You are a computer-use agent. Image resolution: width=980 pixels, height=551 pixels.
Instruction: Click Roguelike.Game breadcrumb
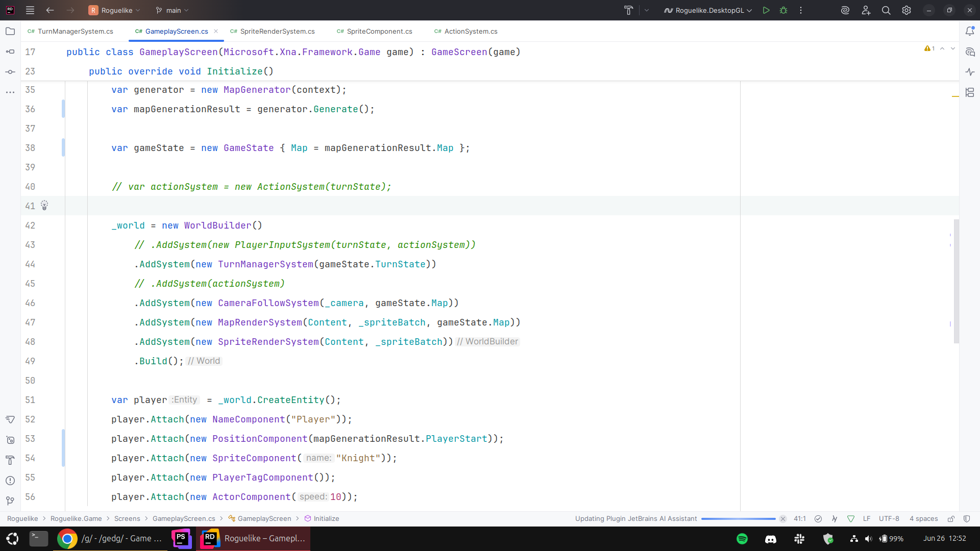[x=76, y=519]
